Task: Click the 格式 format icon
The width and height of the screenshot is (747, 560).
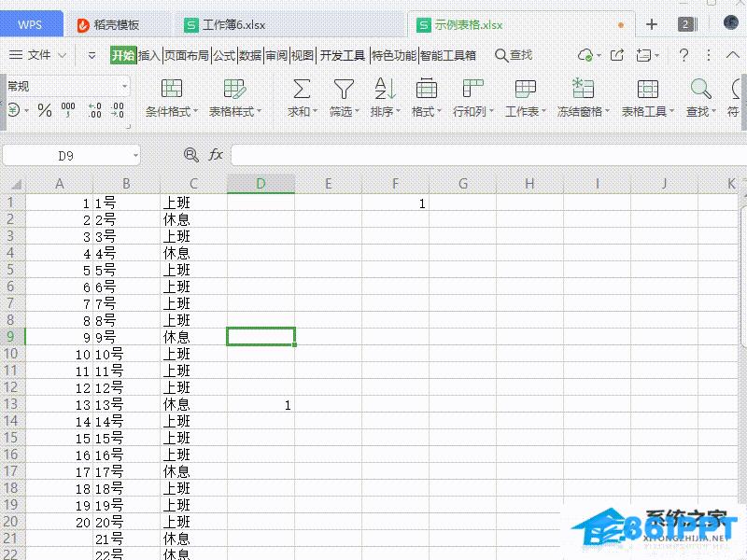Action: [x=427, y=89]
